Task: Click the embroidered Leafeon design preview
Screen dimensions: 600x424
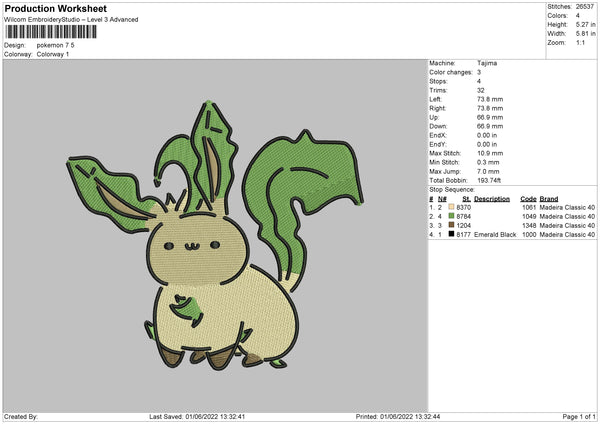Action: point(215,235)
